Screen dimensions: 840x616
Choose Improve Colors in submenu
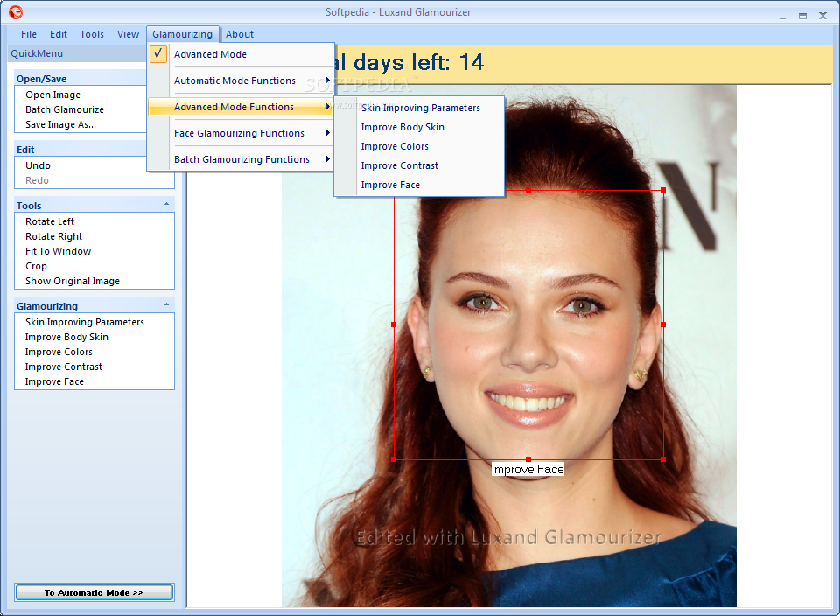click(395, 146)
